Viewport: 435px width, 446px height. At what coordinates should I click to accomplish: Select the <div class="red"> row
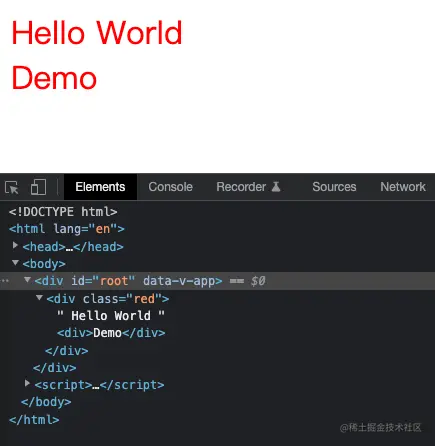[x=108, y=299]
